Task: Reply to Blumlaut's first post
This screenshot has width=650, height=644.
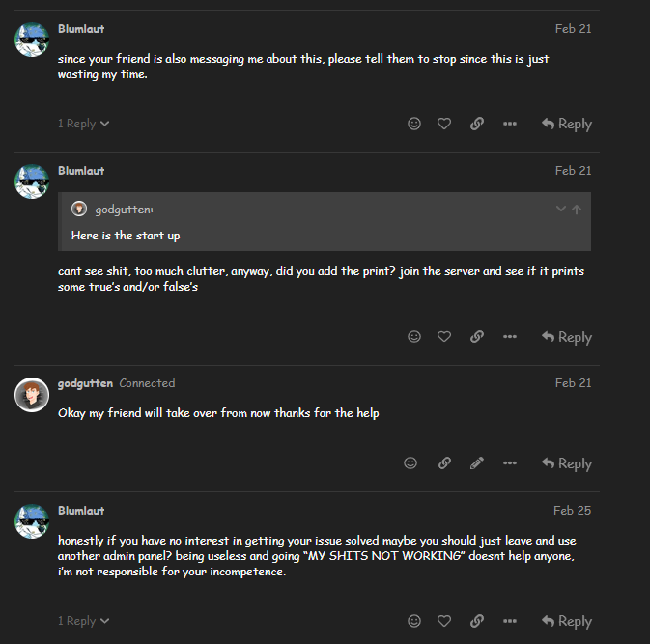Action: [x=566, y=124]
